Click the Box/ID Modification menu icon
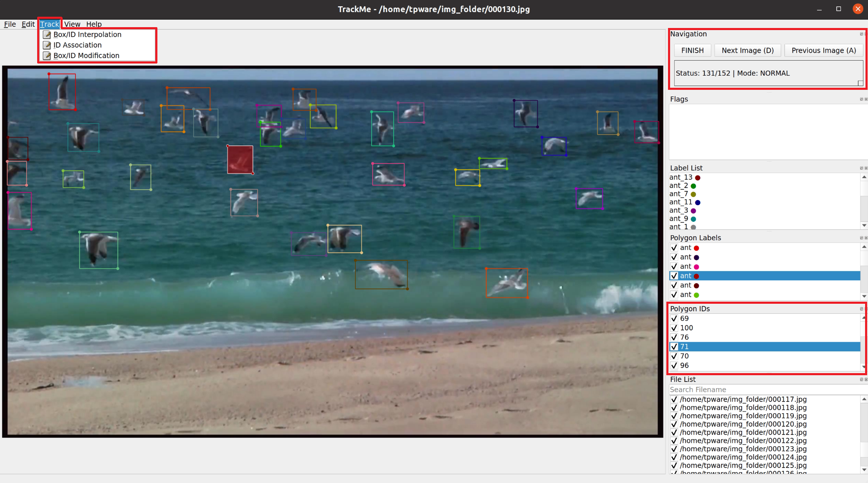Screen dimensions: 868x483 47,56
